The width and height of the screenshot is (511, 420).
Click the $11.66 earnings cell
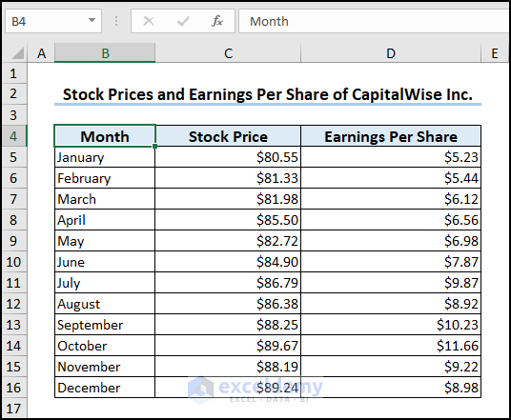tap(391, 346)
